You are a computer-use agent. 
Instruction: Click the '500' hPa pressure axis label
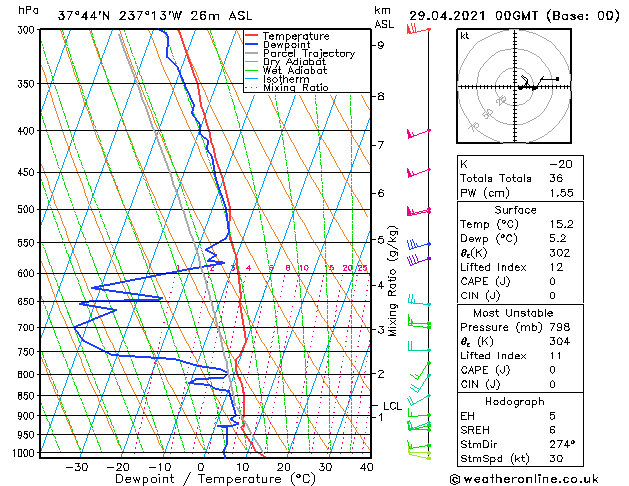point(28,209)
